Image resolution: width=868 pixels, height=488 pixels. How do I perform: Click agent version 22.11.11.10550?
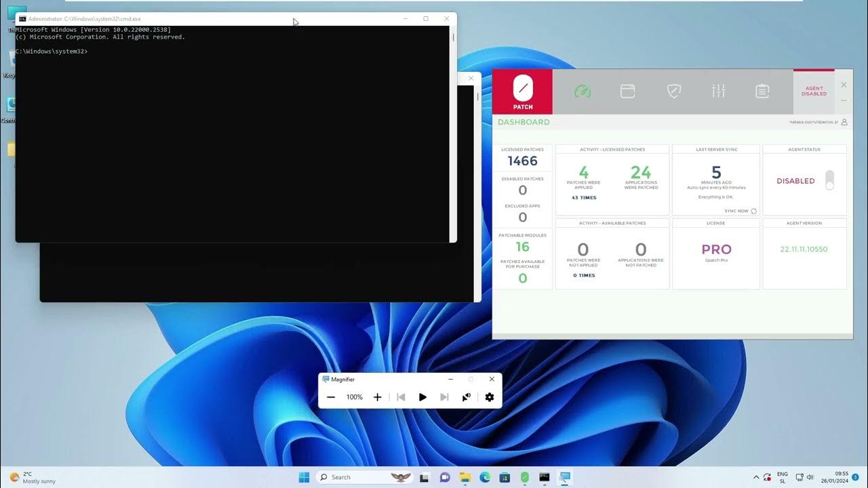point(804,249)
